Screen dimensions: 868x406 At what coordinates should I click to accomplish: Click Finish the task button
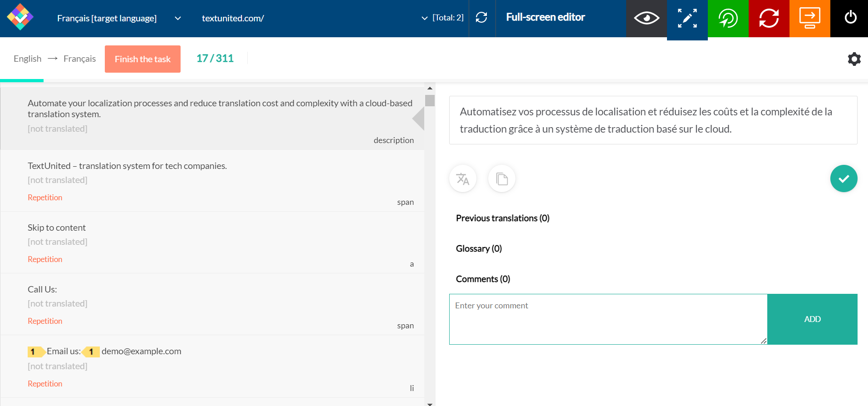coord(142,59)
